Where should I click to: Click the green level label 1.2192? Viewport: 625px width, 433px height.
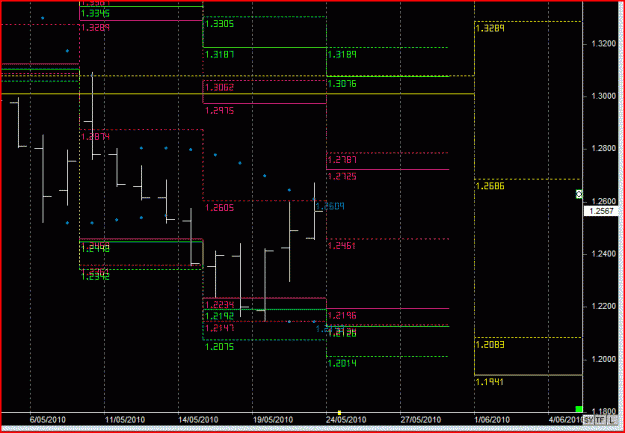[x=219, y=316]
